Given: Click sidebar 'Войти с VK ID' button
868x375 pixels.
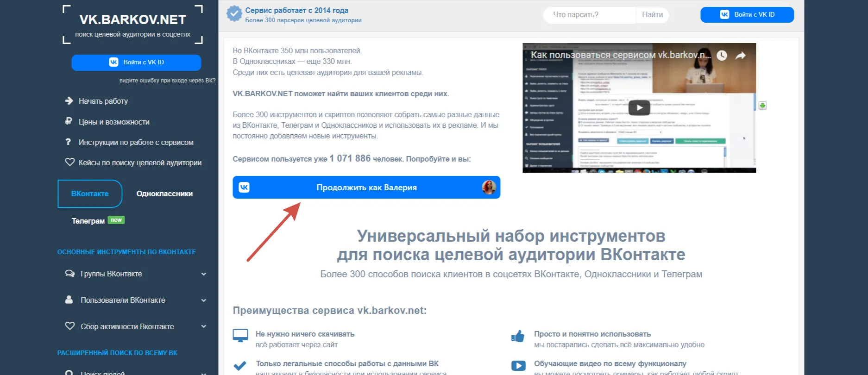Looking at the screenshot, I should (x=136, y=62).
